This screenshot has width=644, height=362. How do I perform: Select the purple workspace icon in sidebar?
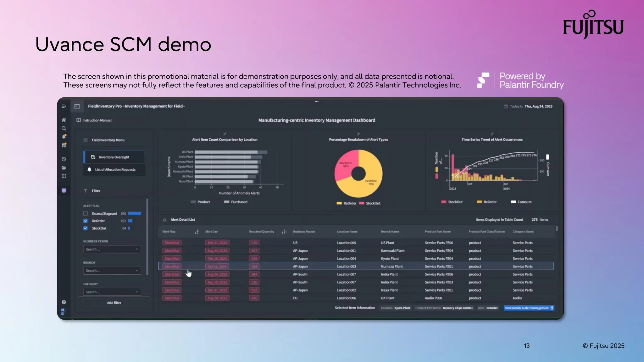pyautogui.click(x=64, y=190)
